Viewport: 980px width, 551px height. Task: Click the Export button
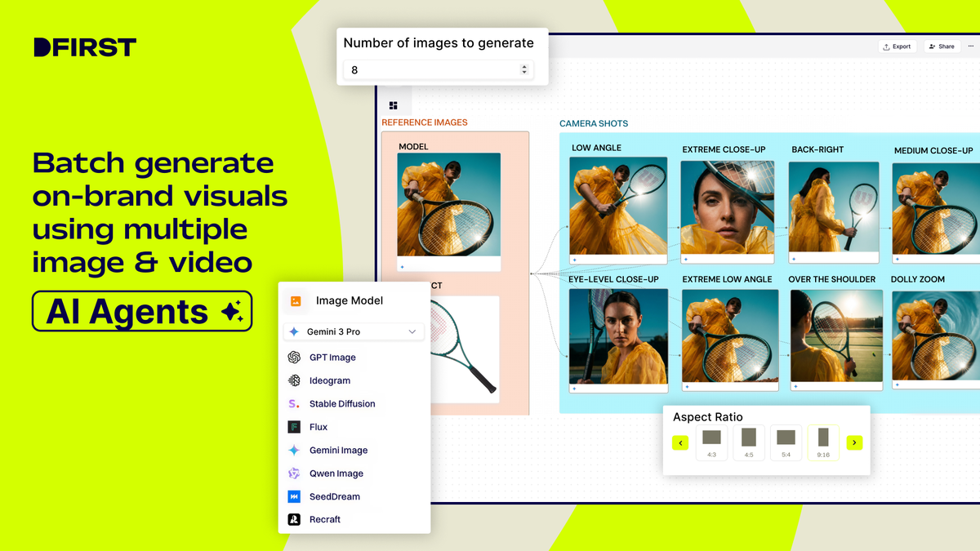[897, 47]
